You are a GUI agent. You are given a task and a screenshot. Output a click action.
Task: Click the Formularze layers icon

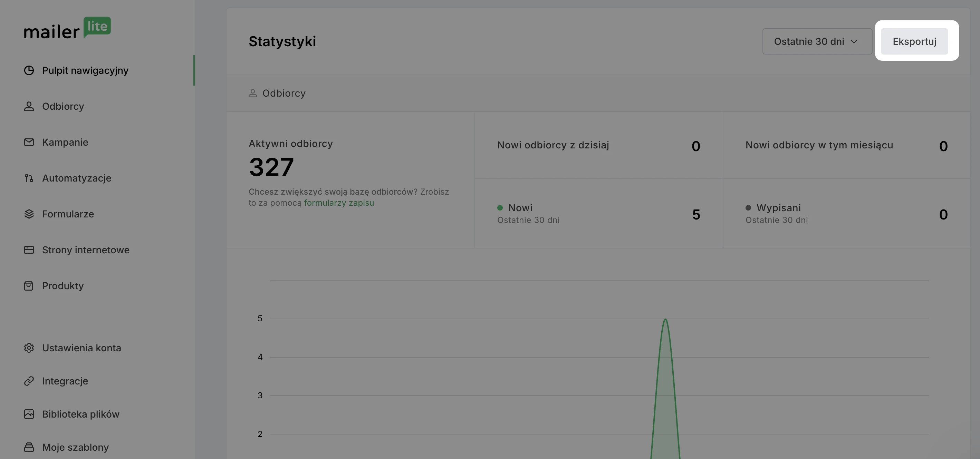pos(29,214)
